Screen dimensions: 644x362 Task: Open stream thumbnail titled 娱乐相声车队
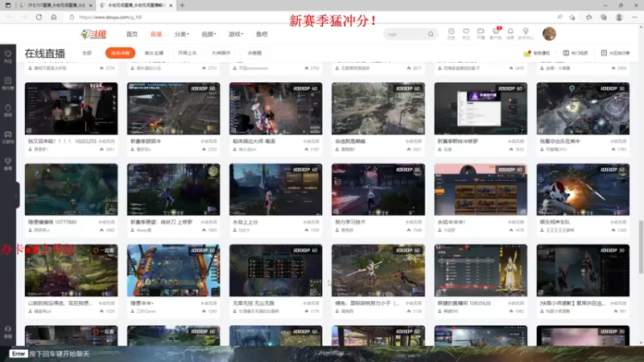point(583,190)
